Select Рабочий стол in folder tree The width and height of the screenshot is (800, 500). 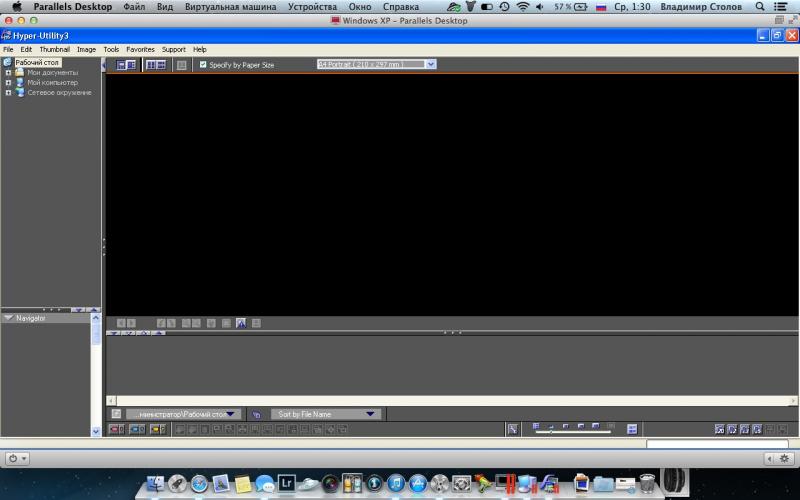coord(37,62)
